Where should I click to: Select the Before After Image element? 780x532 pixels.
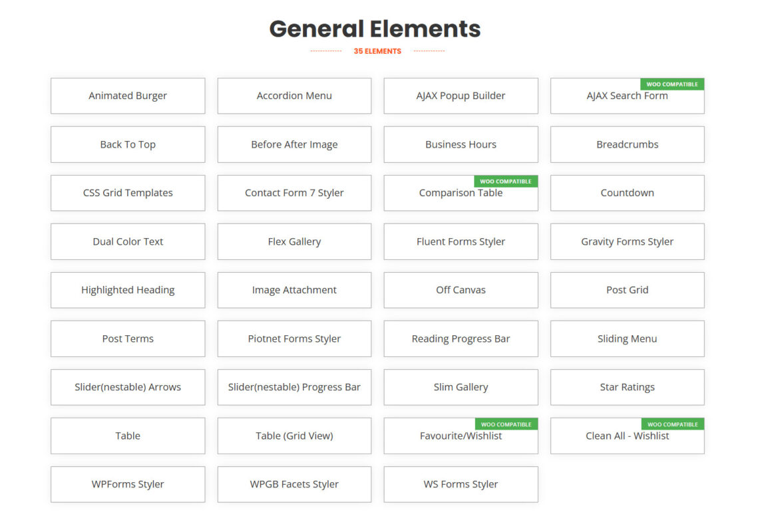pos(293,144)
